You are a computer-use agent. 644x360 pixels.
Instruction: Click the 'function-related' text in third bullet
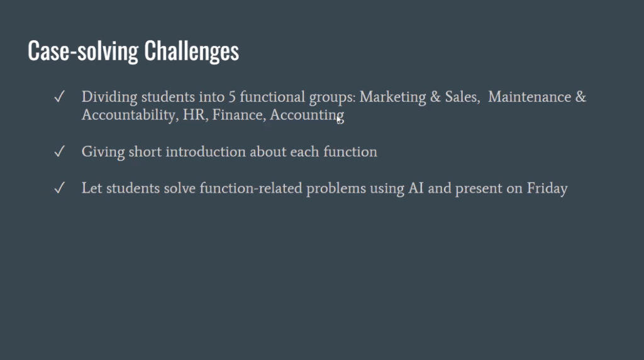pyautogui.click(x=251, y=188)
